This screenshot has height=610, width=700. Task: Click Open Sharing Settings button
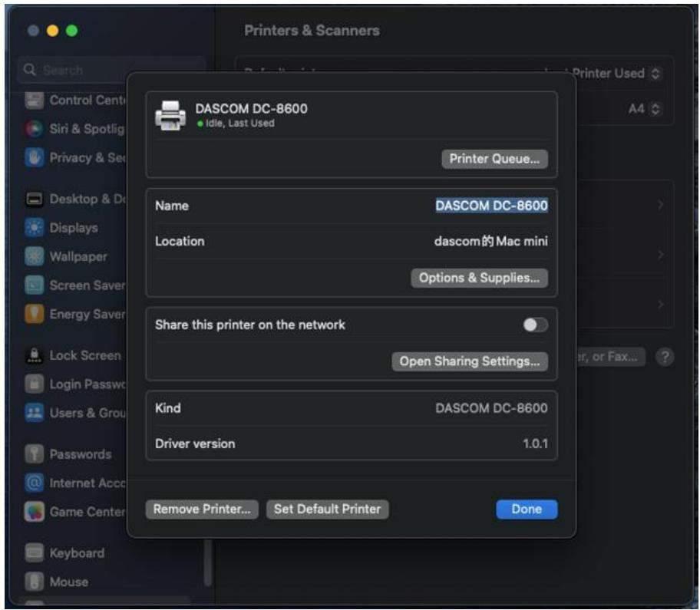pyautogui.click(x=470, y=361)
